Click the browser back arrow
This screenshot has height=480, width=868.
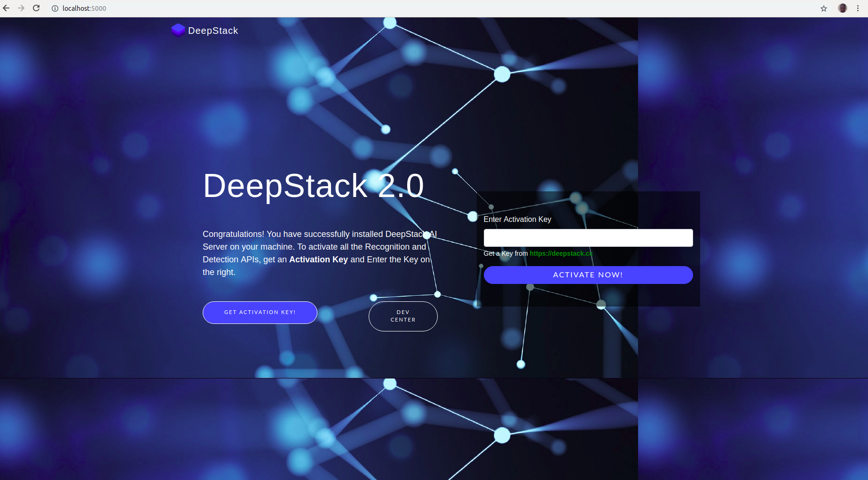6,8
